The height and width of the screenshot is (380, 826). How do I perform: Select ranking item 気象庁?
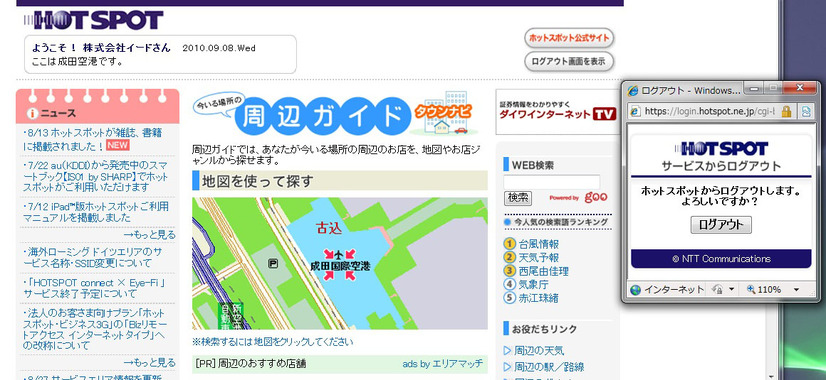[534, 285]
